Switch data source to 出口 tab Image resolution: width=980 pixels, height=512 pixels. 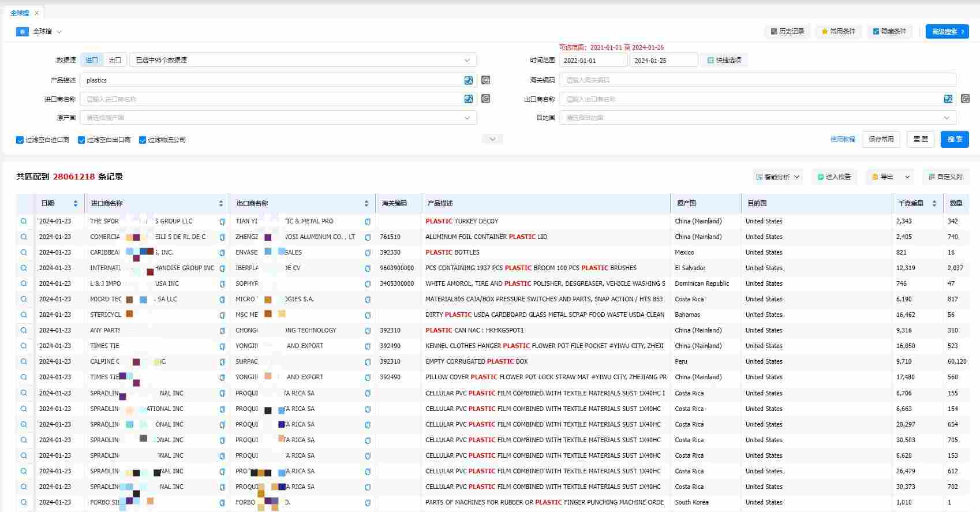point(115,60)
